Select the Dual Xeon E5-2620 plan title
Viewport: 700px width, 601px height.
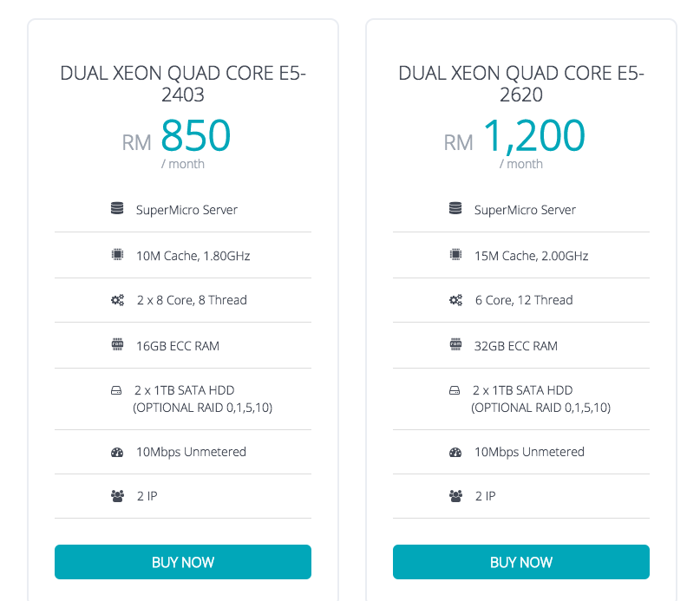[521, 84]
